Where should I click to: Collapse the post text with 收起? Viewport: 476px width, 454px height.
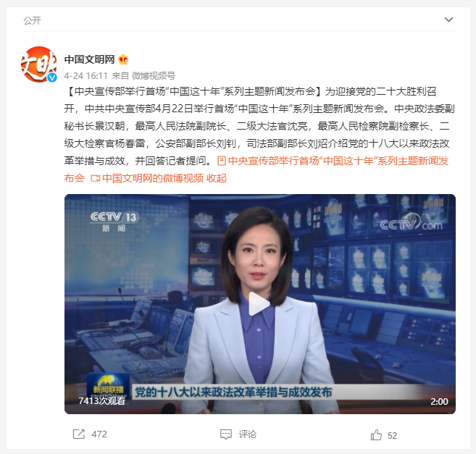tap(217, 178)
